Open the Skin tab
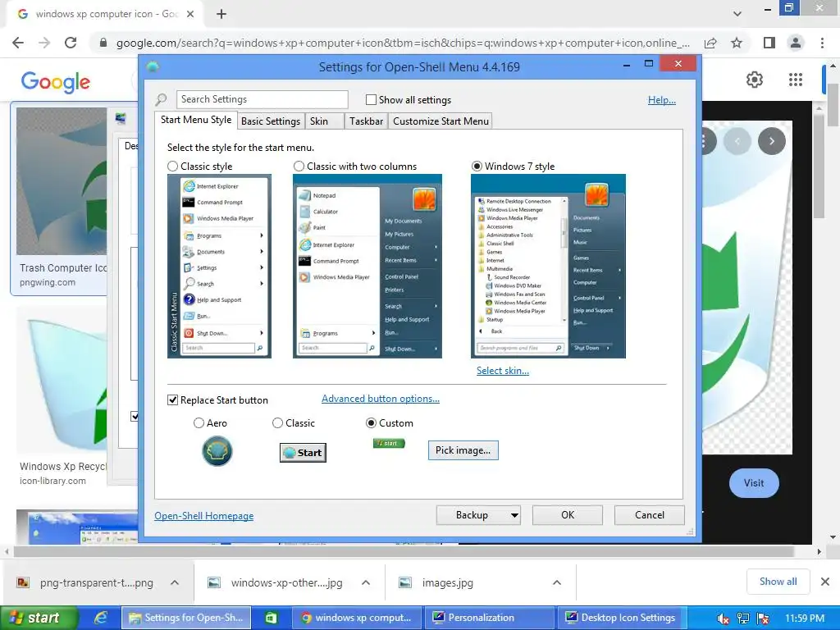This screenshot has width=840, height=630. 325,121
